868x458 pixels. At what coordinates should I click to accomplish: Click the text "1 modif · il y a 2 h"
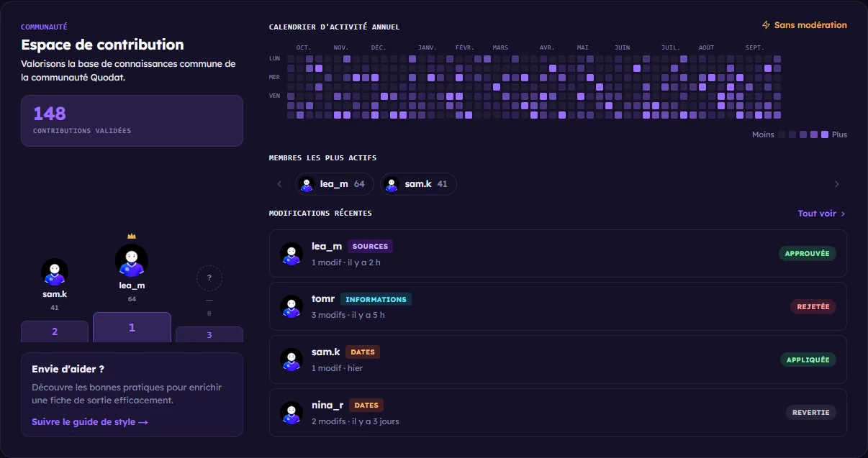pos(346,262)
